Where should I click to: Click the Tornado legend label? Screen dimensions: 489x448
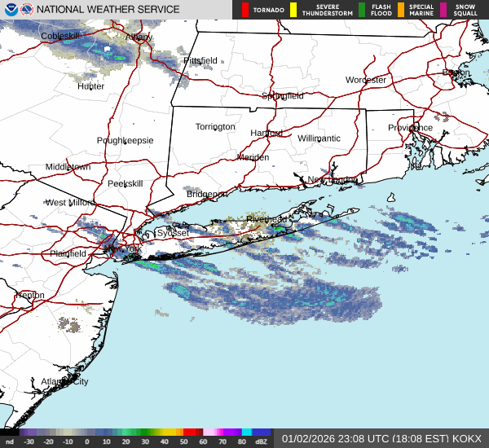pos(268,10)
